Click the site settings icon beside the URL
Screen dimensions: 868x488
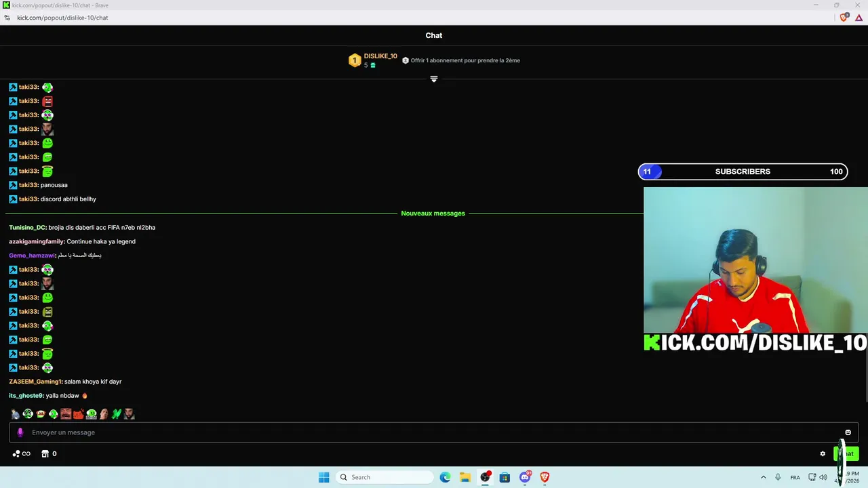click(x=7, y=18)
